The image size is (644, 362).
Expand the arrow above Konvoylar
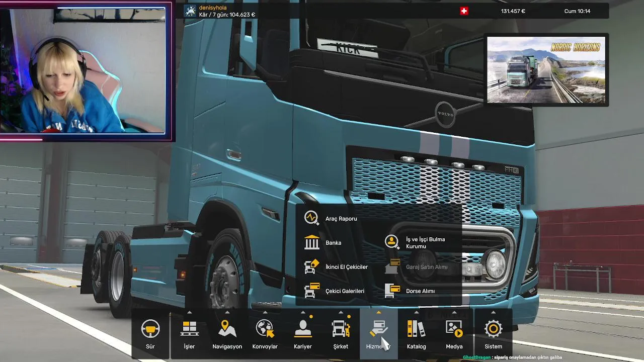click(x=265, y=312)
